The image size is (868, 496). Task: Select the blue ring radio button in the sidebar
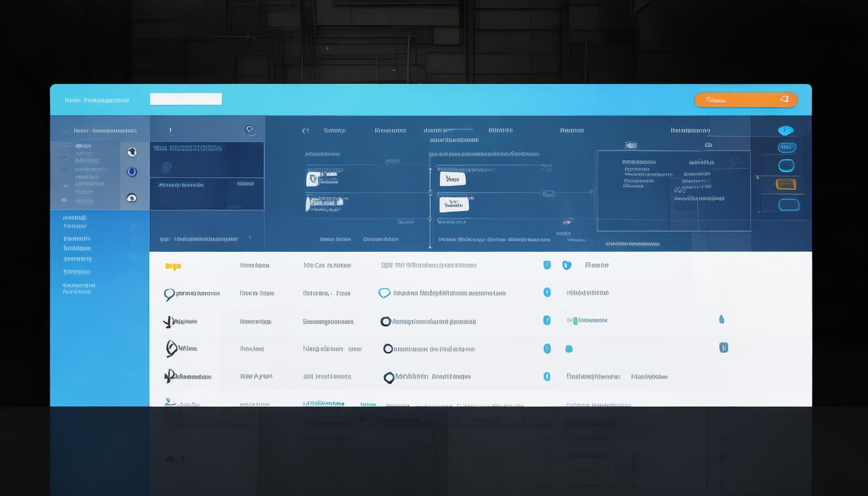pos(132,172)
